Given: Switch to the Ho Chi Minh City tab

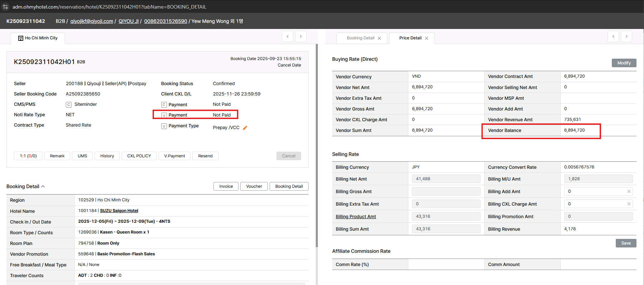Looking at the screenshot, I should coord(38,38).
